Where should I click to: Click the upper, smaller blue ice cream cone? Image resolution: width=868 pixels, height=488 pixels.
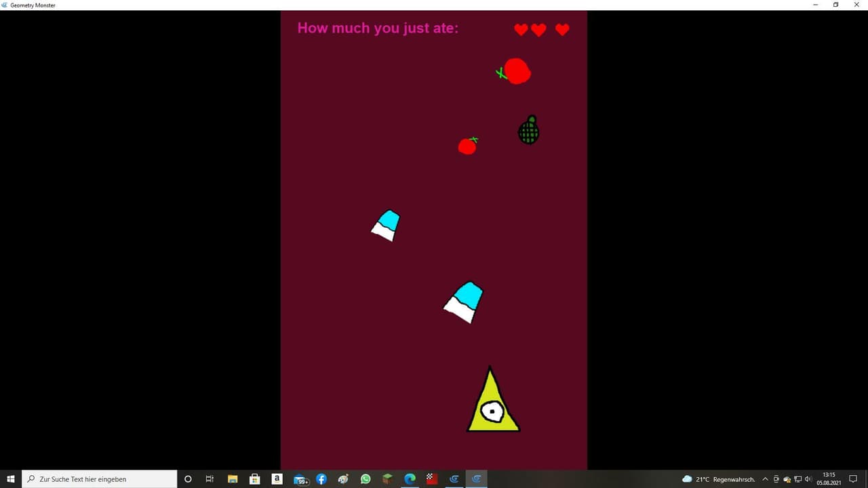(x=386, y=225)
